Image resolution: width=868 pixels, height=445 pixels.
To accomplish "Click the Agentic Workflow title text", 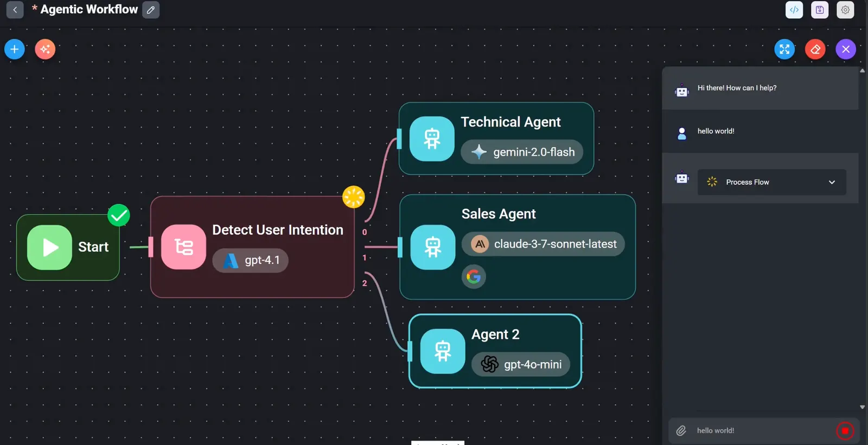I will pyautogui.click(x=89, y=9).
